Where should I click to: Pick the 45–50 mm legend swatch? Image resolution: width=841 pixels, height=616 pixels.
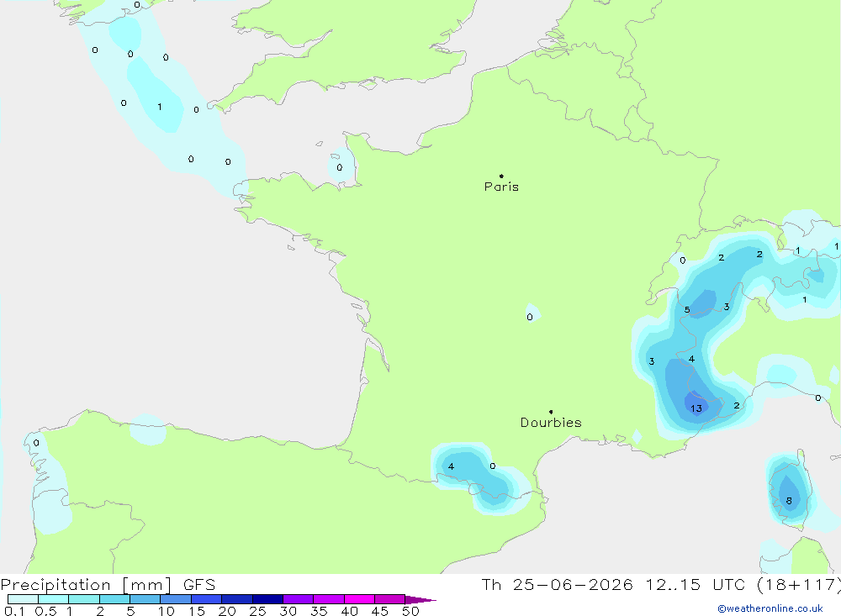390,599
